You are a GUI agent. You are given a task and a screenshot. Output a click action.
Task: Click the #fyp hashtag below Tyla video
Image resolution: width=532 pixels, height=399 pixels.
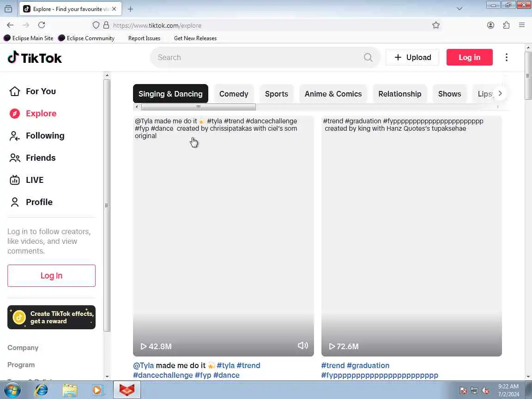click(203, 375)
